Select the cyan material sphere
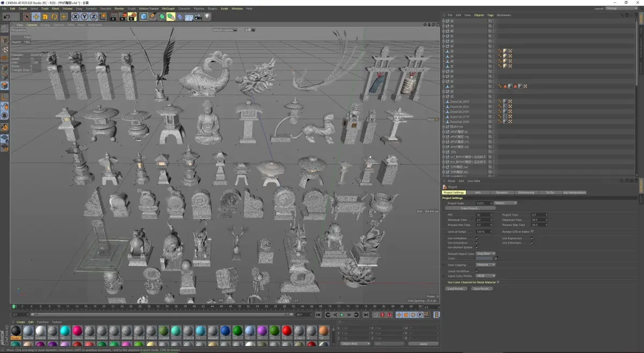 pos(65,331)
